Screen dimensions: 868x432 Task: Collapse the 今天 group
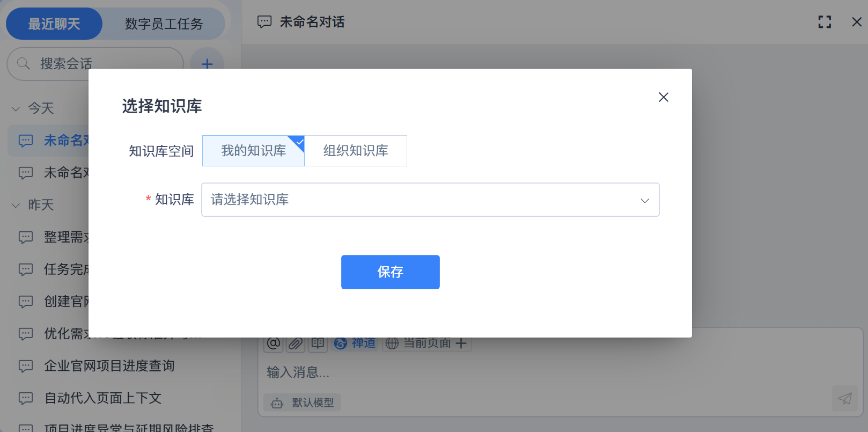point(16,108)
